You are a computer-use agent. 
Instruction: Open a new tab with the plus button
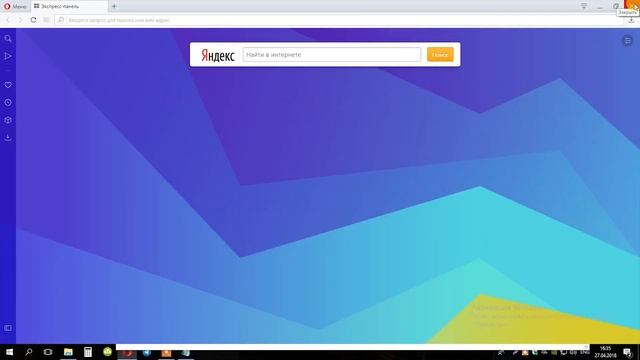click(114, 6)
